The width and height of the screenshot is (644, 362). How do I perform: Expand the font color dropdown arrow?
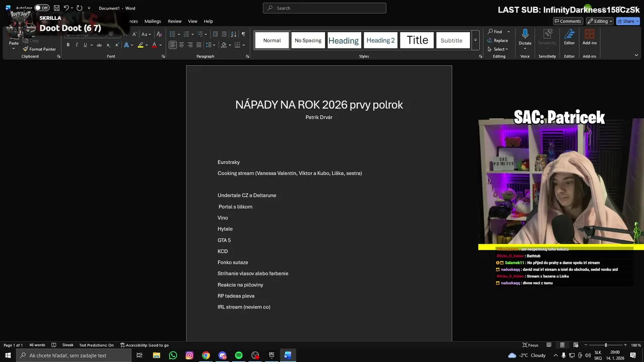point(160,45)
